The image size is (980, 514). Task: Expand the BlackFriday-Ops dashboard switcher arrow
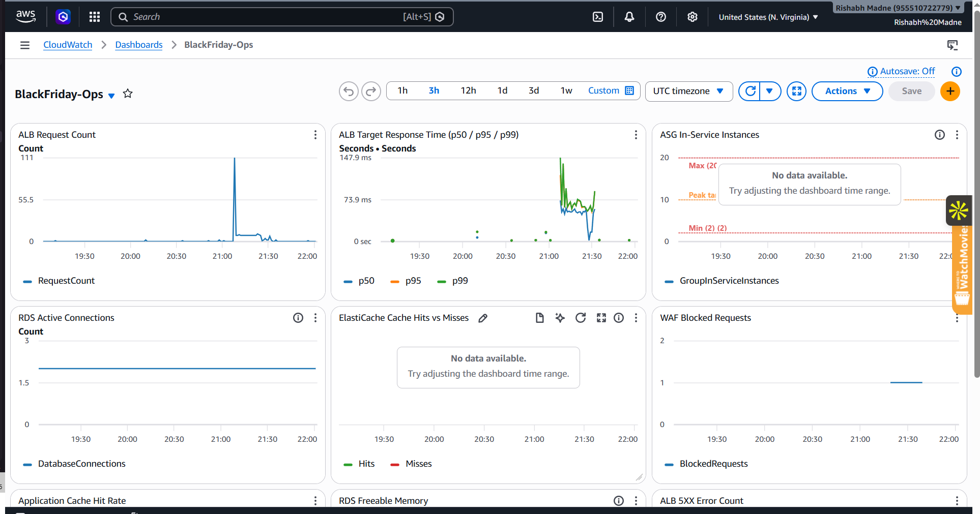(111, 96)
